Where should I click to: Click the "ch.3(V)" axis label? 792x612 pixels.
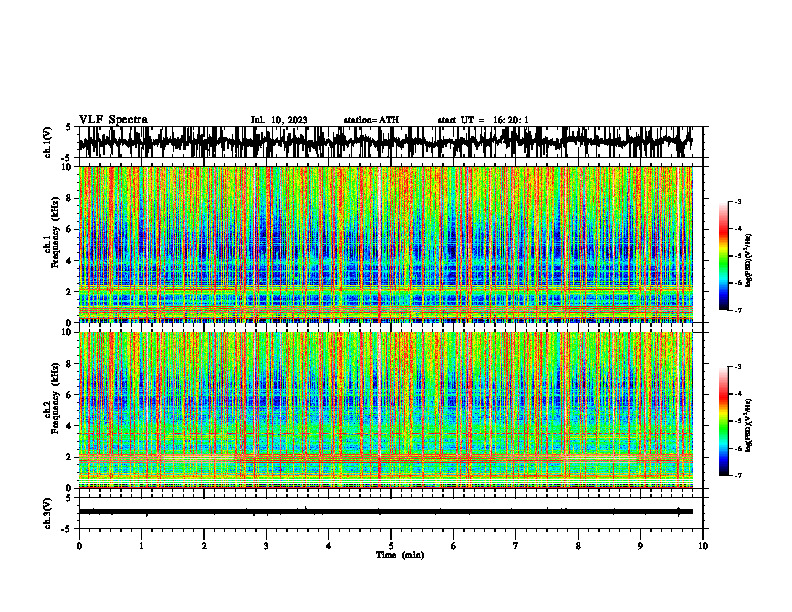pyautogui.click(x=48, y=513)
